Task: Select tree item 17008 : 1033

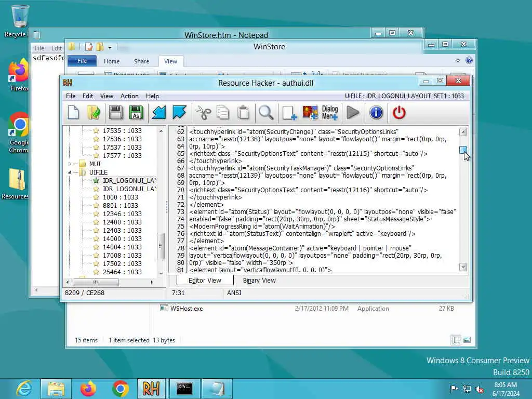Action: point(122,256)
